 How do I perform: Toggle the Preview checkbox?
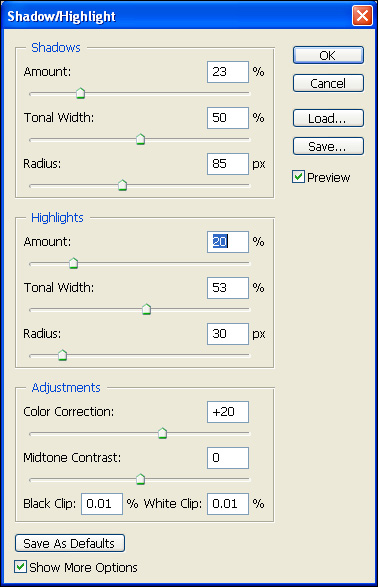[298, 177]
